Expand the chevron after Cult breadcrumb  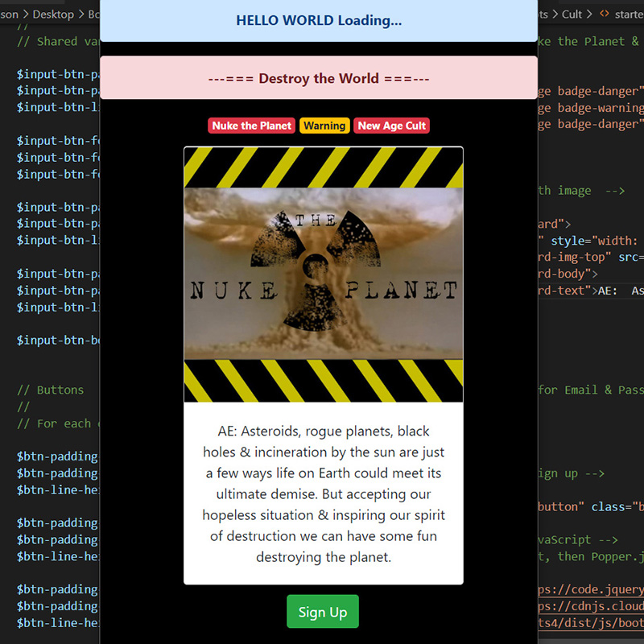pos(589,14)
